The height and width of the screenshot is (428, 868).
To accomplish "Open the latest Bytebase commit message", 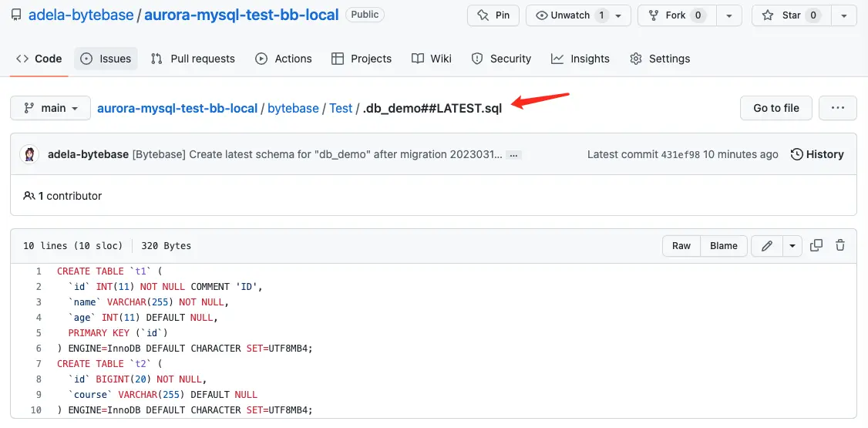I will 318,154.
